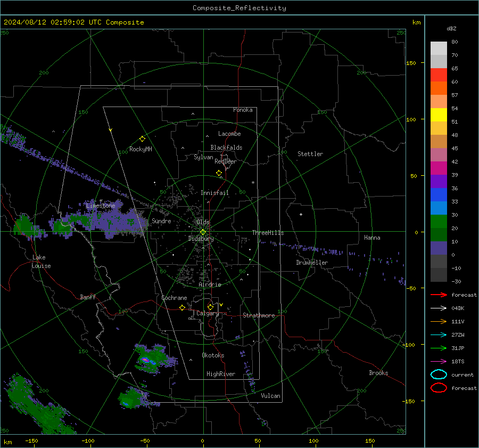Image resolution: width=479 pixels, height=448 pixels.
Task: Click the Okotoks city label
Action: coord(213,355)
